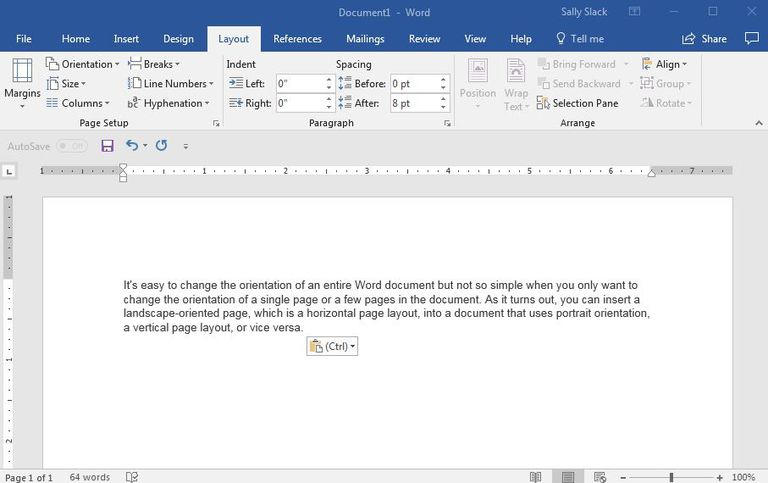Open the Comments pane icon
768x483 pixels.
751,38
